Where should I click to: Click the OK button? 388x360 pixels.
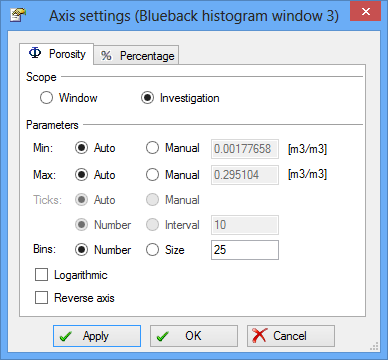click(x=194, y=336)
